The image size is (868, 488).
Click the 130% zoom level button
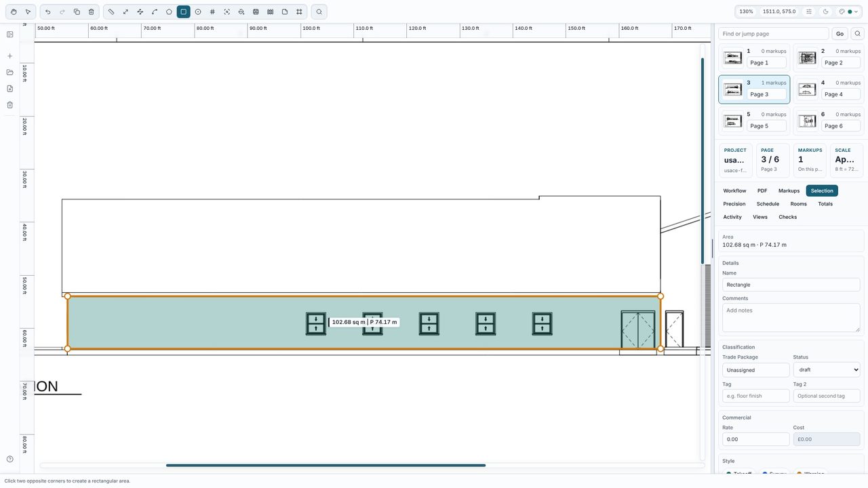pos(746,12)
